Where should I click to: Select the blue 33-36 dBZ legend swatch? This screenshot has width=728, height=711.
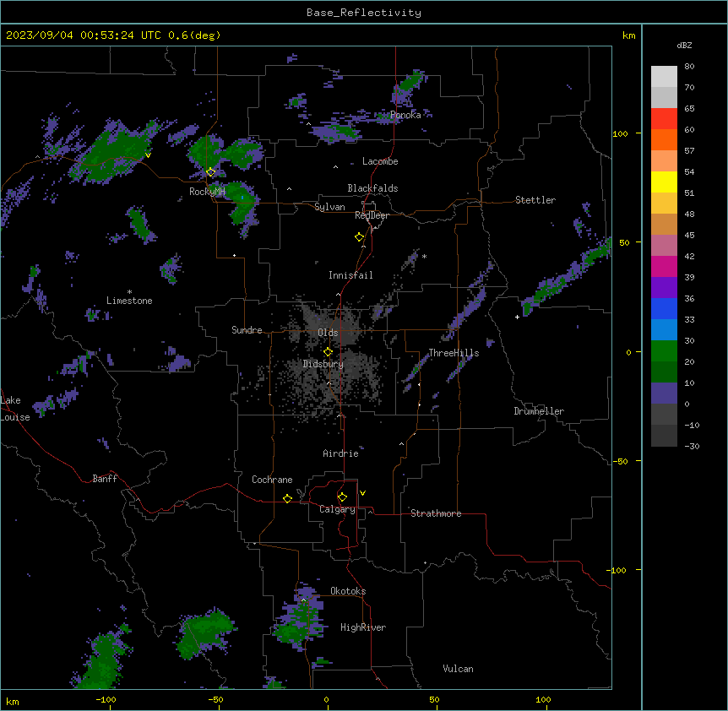pos(664,308)
